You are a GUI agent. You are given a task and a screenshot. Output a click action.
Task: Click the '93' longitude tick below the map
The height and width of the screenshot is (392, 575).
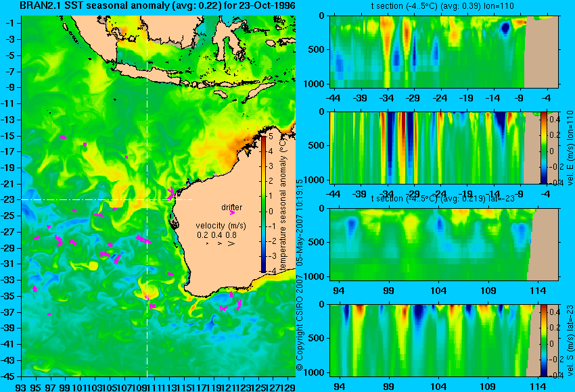(x=21, y=387)
